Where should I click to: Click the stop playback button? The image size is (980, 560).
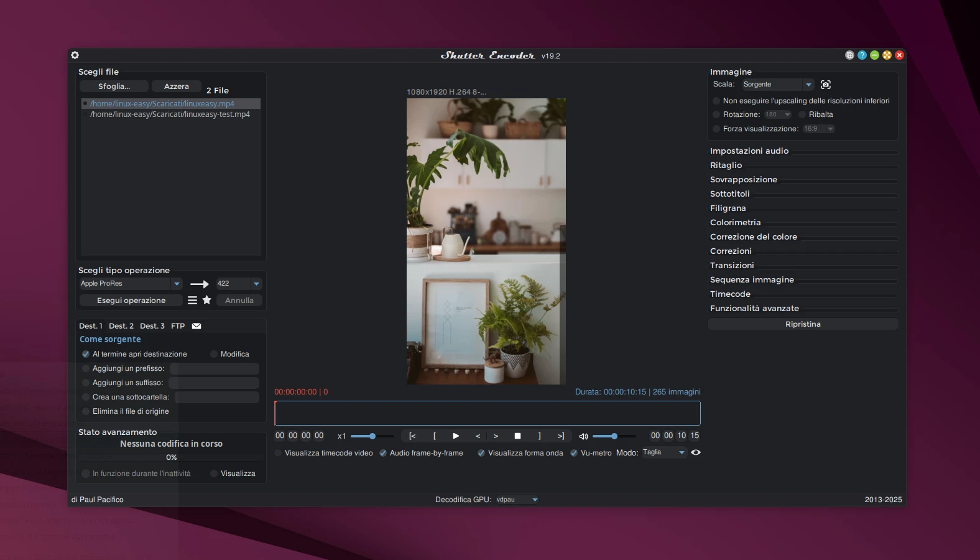[517, 436]
